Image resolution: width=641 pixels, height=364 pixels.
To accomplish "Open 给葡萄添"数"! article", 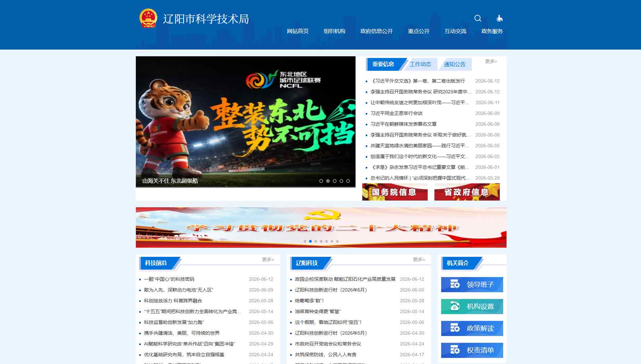I will pos(309,301).
